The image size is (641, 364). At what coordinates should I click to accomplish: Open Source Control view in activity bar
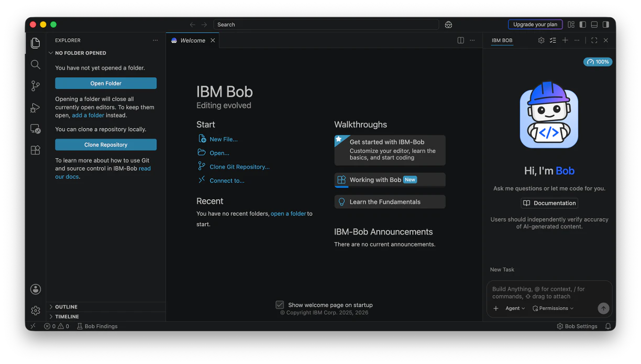pyautogui.click(x=36, y=86)
